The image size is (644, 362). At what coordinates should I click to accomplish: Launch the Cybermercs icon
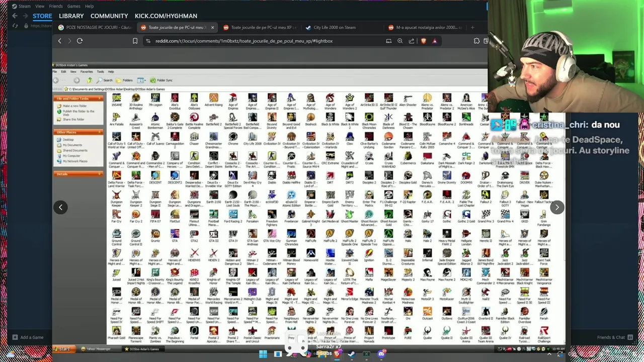point(408,159)
